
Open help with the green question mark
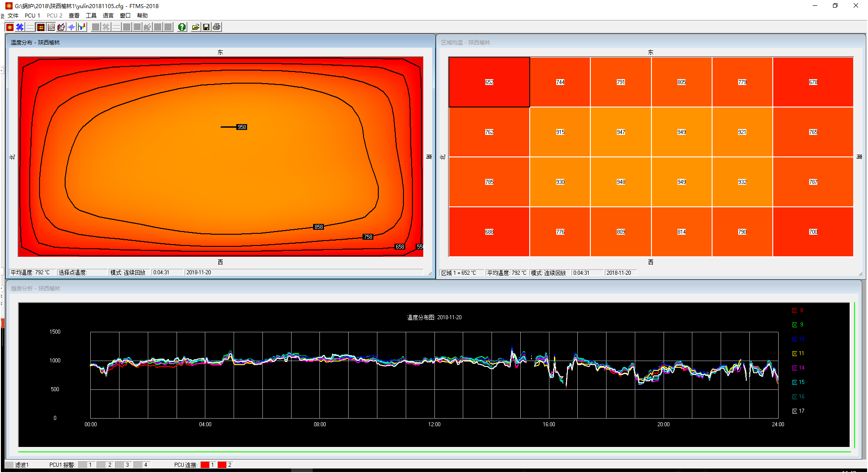(x=182, y=27)
